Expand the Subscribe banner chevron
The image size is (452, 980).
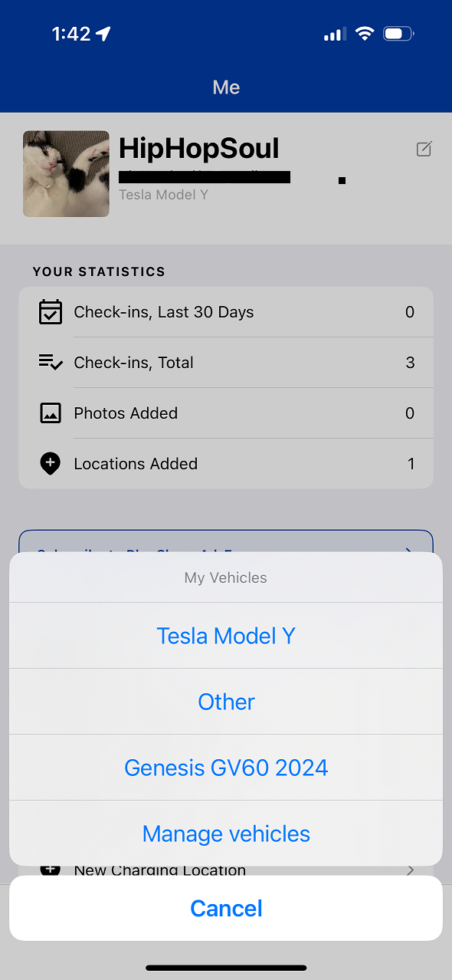pos(411,549)
